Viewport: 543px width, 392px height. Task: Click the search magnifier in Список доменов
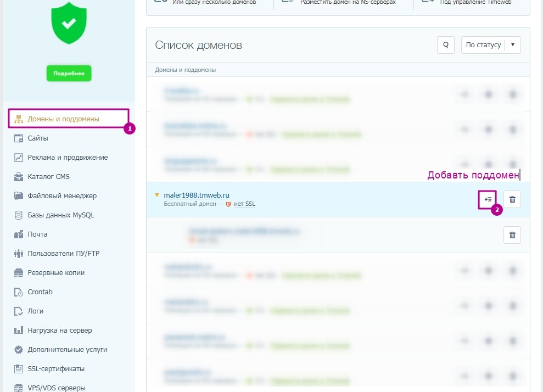click(x=446, y=45)
